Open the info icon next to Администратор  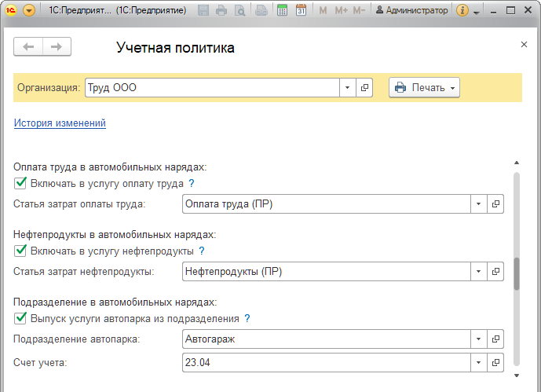(462, 11)
